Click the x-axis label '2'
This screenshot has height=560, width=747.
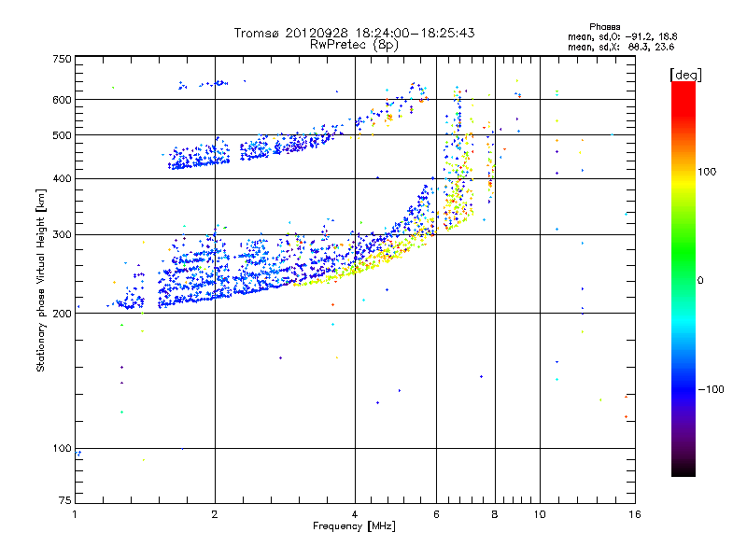pyautogui.click(x=215, y=514)
